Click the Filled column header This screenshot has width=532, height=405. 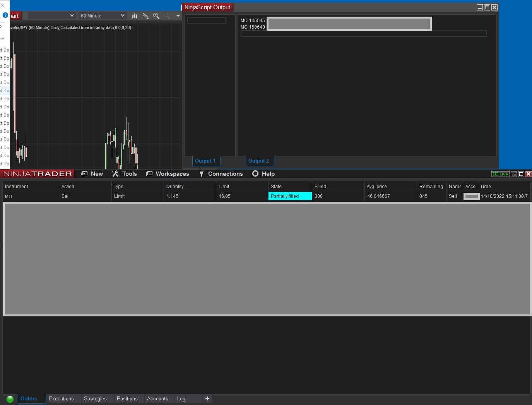pyautogui.click(x=339, y=187)
